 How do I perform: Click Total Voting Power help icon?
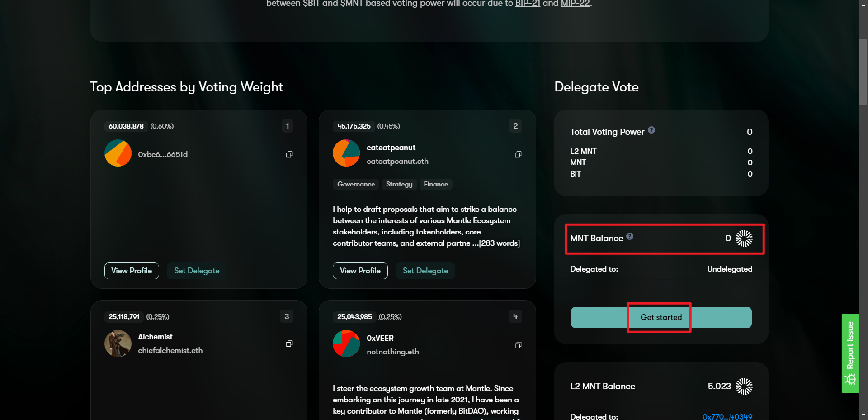(651, 130)
